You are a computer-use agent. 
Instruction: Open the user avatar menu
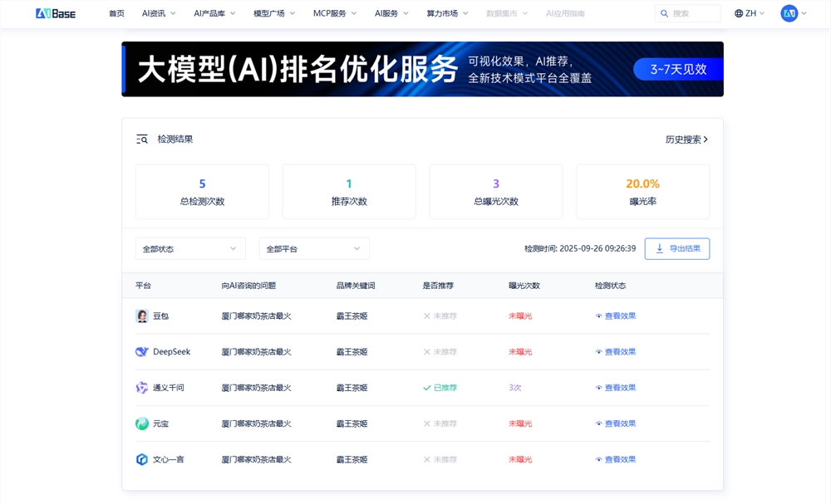[794, 13]
